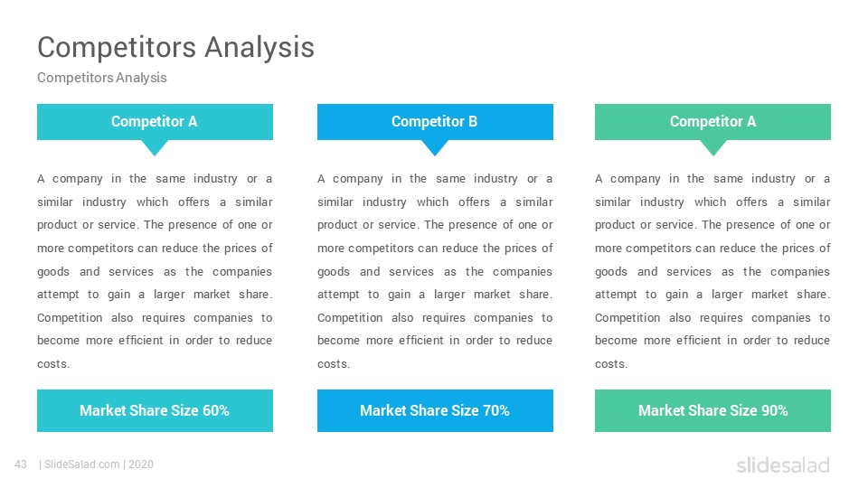Select Market Share Size 70% box

(x=435, y=410)
